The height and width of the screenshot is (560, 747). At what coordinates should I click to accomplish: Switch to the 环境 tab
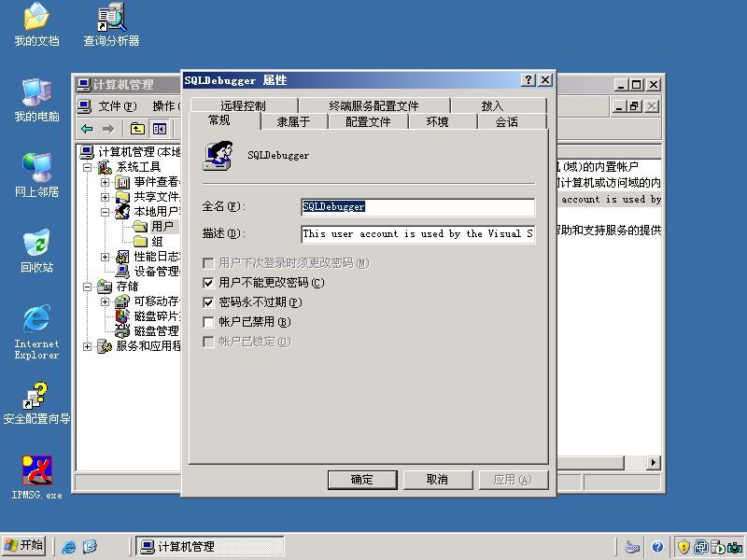437,122
